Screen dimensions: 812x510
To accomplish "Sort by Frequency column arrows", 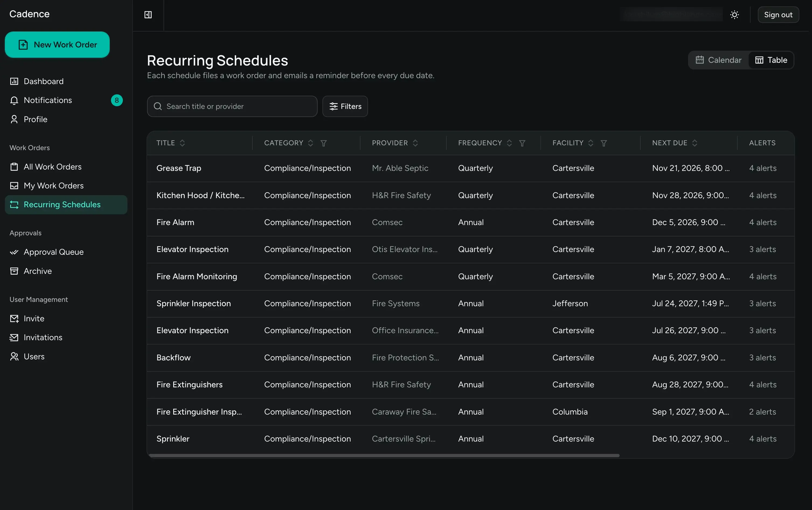I will (509, 143).
